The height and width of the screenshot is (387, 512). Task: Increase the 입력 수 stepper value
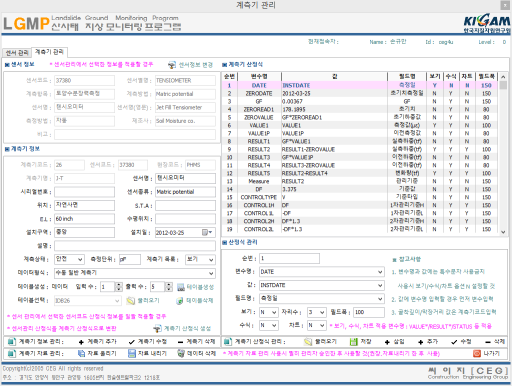pos(119,285)
